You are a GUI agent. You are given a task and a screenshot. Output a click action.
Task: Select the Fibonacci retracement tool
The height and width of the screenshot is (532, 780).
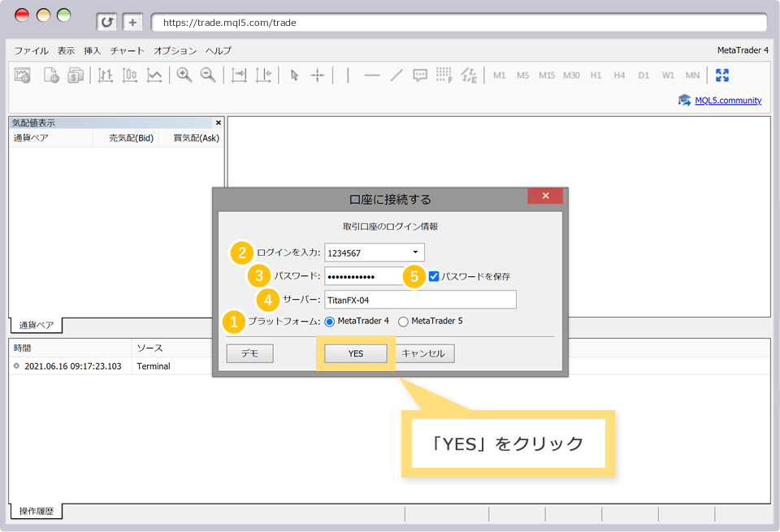pyautogui.click(x=444, y=76)
